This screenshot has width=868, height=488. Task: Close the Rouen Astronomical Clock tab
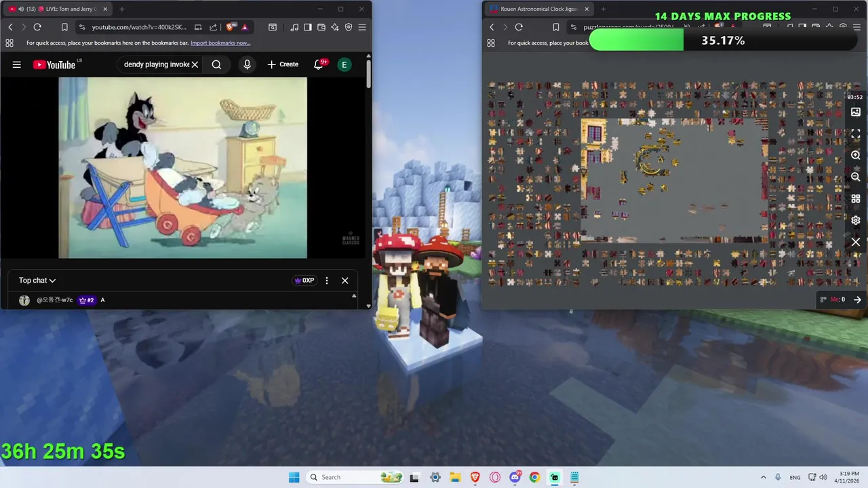coord(587,9)
